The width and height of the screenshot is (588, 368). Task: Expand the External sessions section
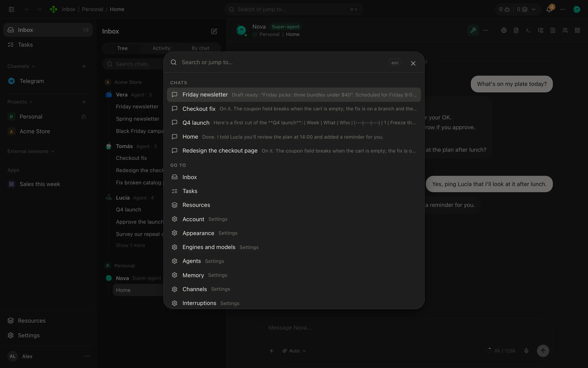(x=31, y=151)
